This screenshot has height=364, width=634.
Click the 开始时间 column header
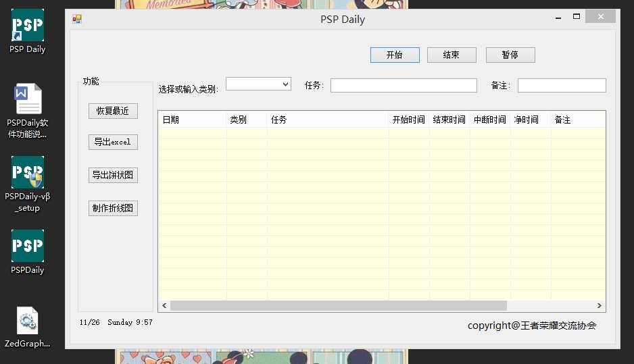coord(409,120)
